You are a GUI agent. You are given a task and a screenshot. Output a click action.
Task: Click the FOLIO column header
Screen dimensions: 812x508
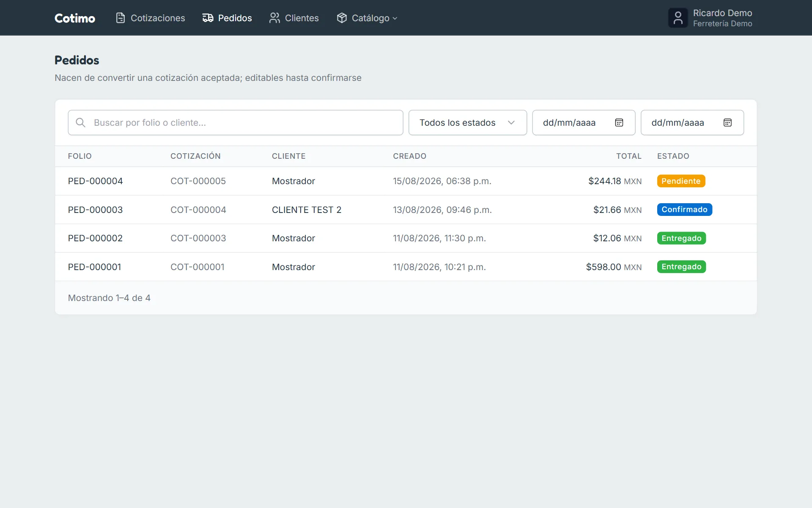(x=80, y=156)
